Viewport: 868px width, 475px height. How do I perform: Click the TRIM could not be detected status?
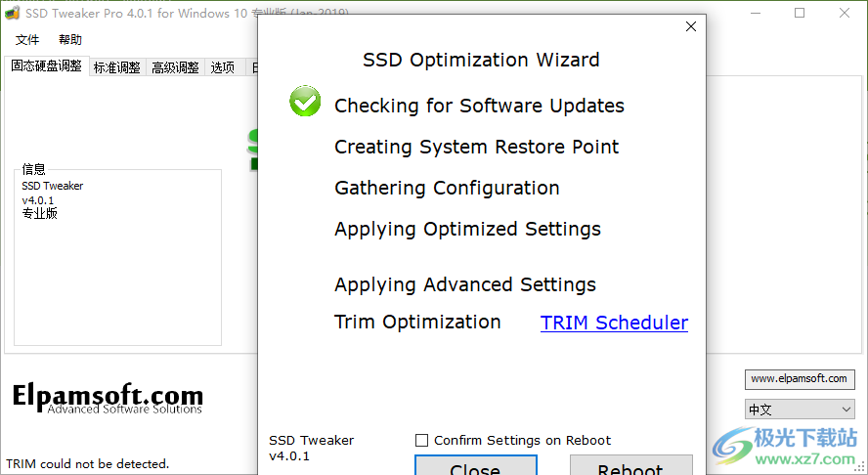[x=87, y=464]
